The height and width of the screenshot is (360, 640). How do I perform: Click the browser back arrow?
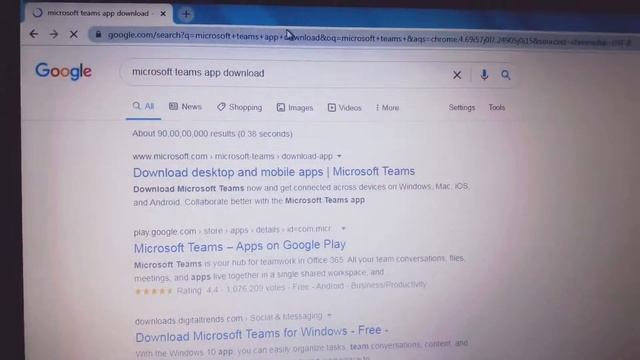pyautogui.click(x=34, y=34)
